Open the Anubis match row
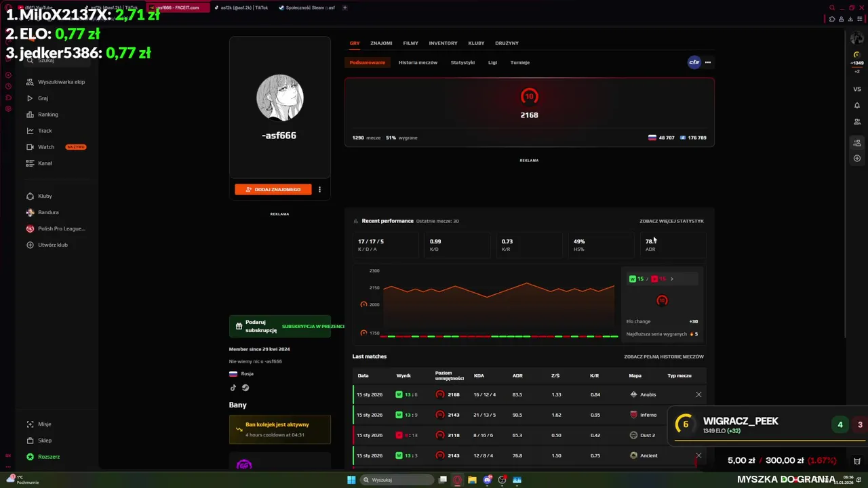The height and width of the screenshot is (488, 868). [x=530, y=394]
